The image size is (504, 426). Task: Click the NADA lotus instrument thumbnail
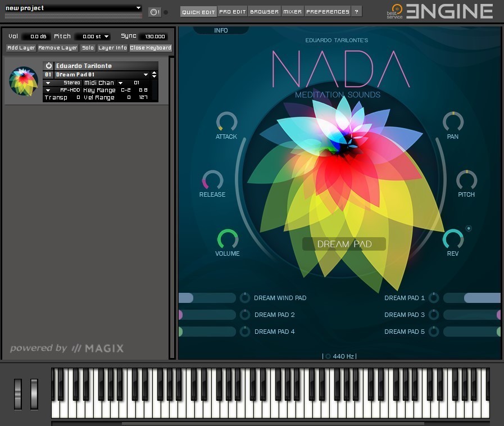[x=24, y=81]
